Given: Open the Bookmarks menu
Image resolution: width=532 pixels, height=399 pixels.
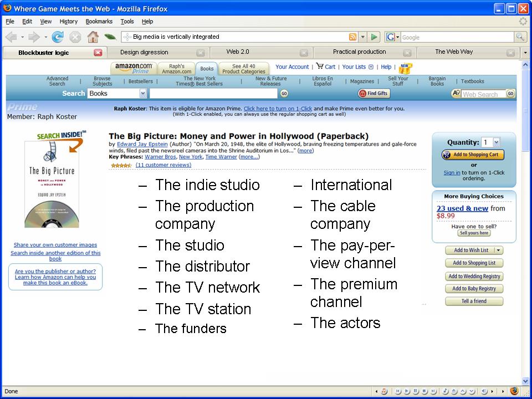Looking at the screenshot, I should click(x=99, y=22).
